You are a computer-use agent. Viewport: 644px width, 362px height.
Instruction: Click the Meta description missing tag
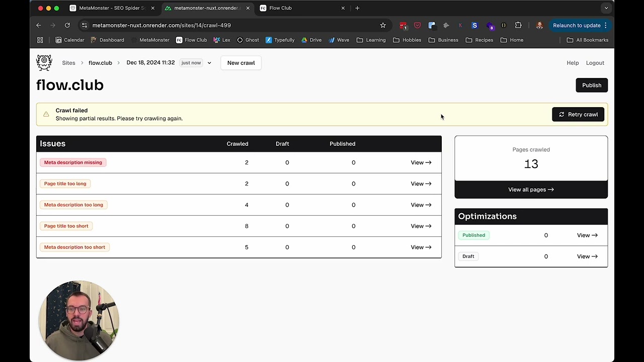point(73,162)
